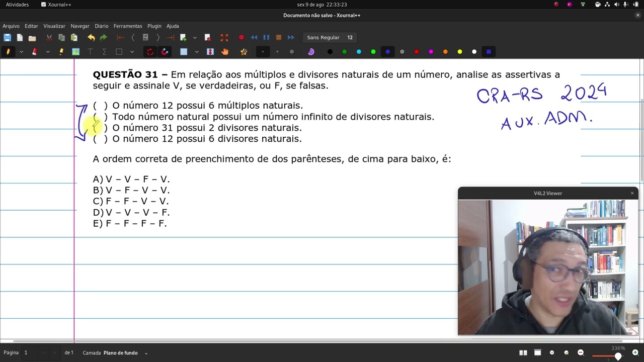Screen dimensions: 644x362
Task: Select the Vertical Space tool
Action: tap(210, 52)
